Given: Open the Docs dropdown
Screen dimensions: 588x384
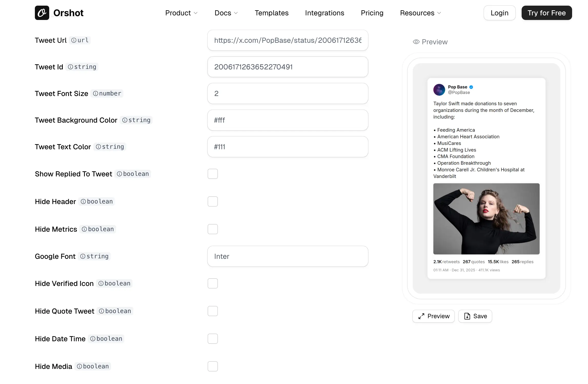Looking at the screenshot, I should 226,13.
